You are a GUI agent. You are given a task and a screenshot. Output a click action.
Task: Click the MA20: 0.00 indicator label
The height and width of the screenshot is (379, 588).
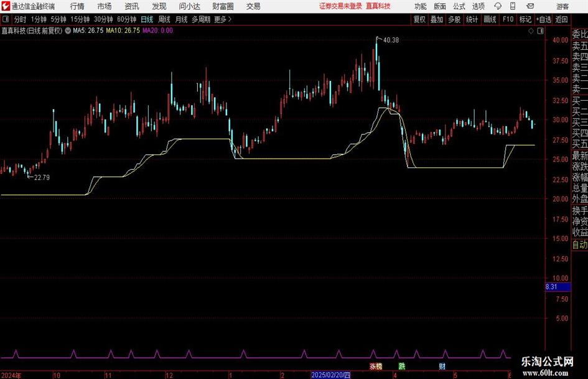pyautogui.click(x=157, y=30)
